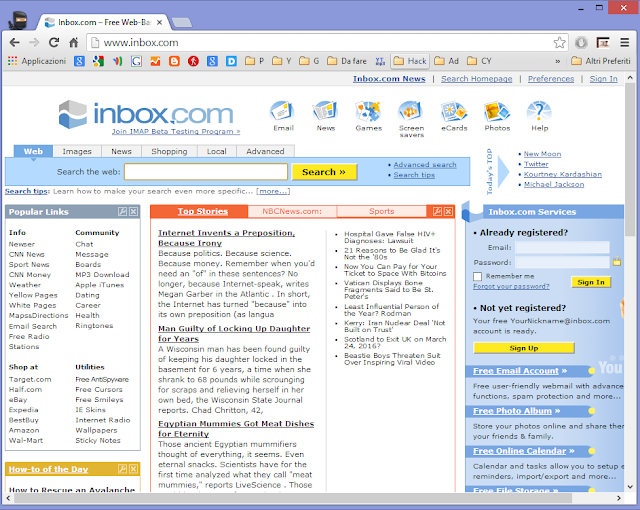Edit Top Stories panel wrench icon

click(437, 211)
